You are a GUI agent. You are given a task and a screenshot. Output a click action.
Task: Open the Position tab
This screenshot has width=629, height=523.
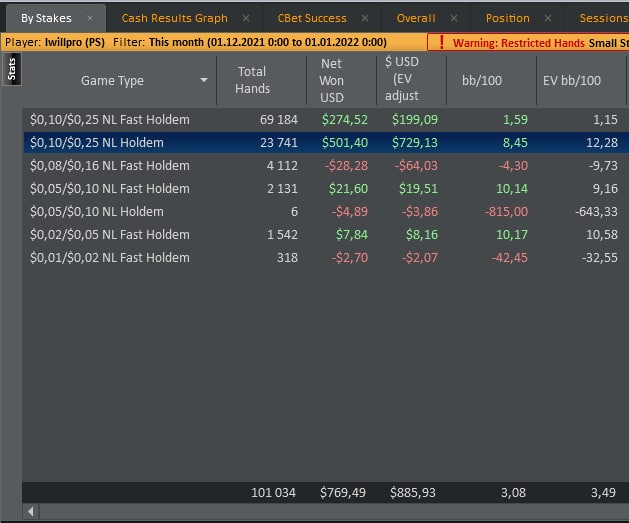click(x=507, y=18)
